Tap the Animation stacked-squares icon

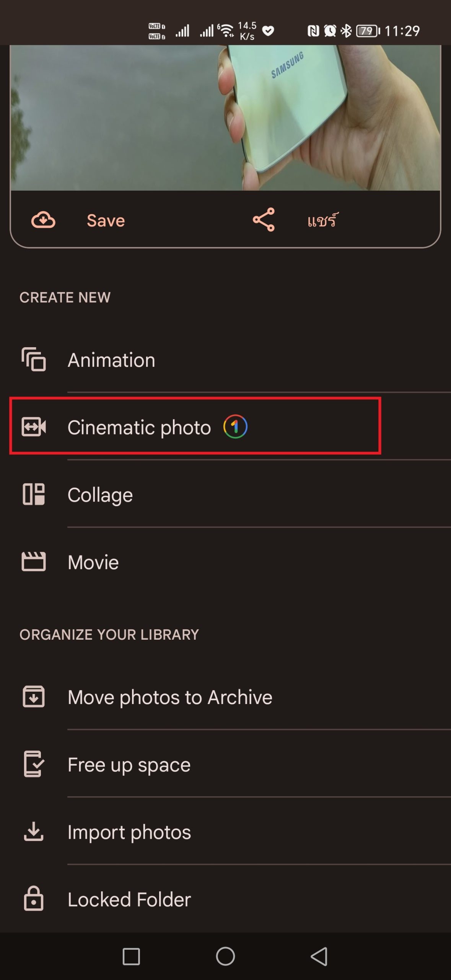(x=34, y=359)
